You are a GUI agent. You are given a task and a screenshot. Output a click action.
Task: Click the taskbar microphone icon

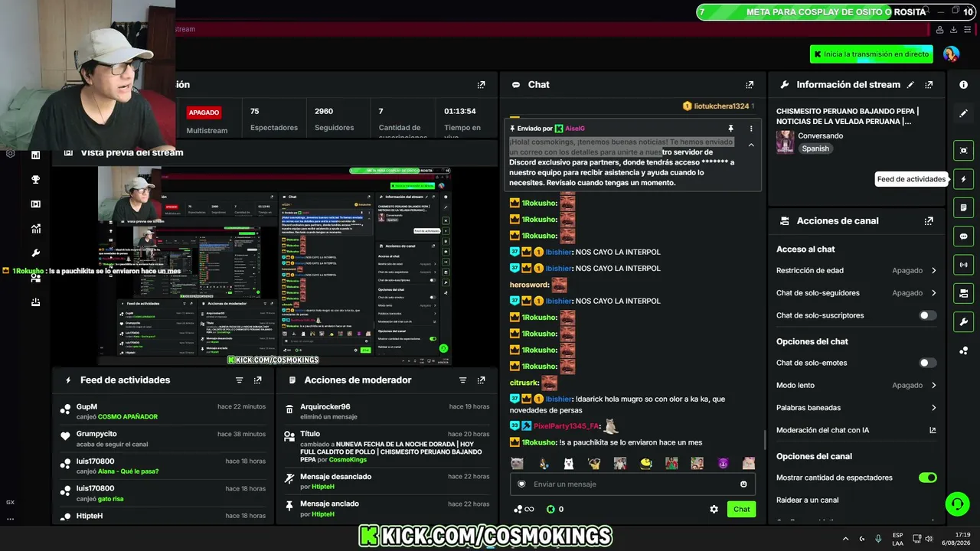point(878,539)
